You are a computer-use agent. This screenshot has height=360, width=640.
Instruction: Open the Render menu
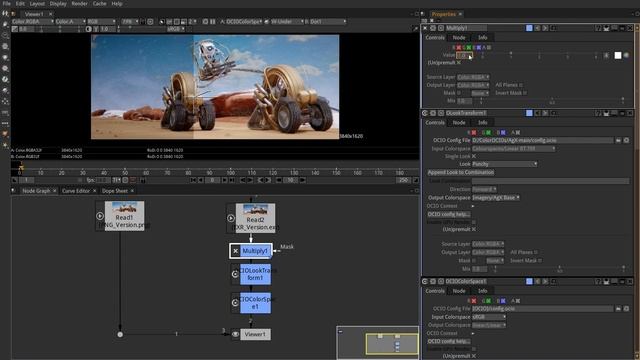(79, 4)
